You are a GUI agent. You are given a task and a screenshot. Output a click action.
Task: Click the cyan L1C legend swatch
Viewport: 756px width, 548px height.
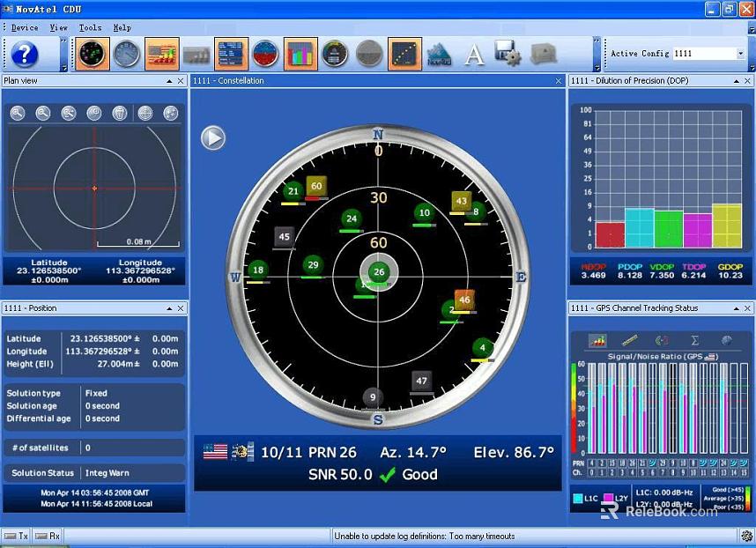[578, 499]
